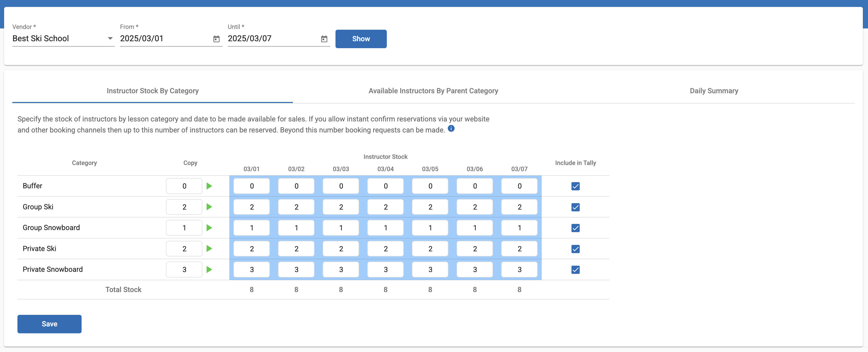
Task: Toggle Include in Tally for Group Snowboard
Action: (575, 228)
